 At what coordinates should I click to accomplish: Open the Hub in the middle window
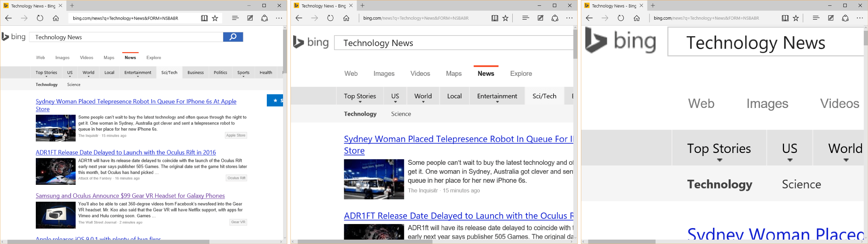tap(526, 18)
